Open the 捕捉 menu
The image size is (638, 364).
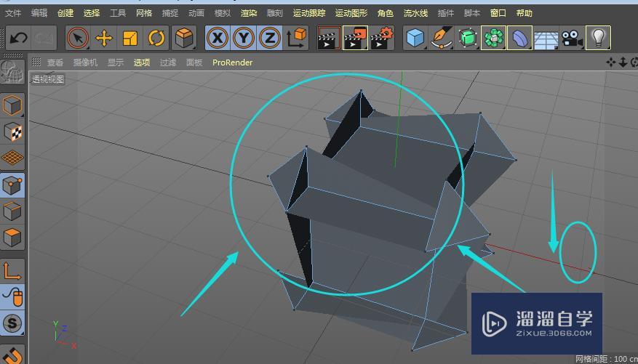[x=170, y=13]
